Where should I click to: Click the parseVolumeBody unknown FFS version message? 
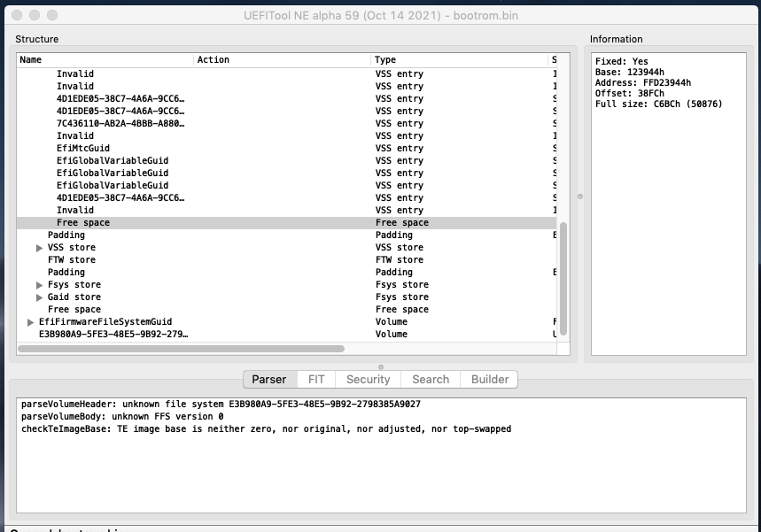pos(122,417)
